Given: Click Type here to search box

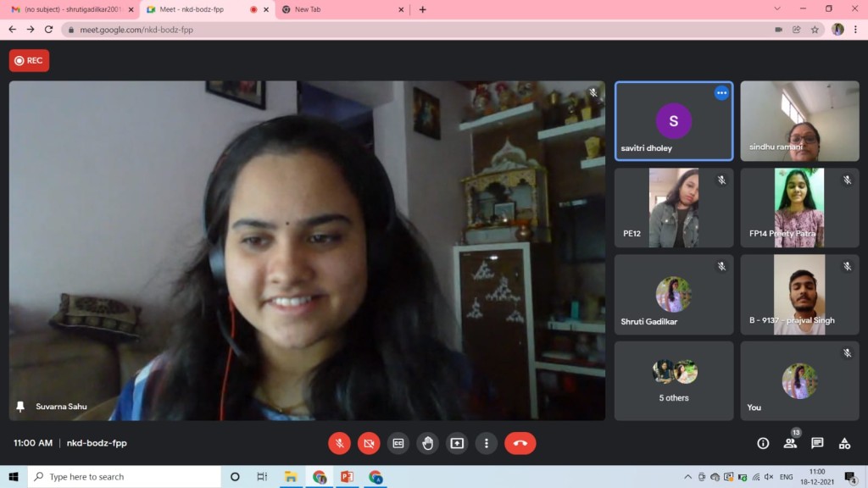Looking at the screenshot, I should click(125, 477).
